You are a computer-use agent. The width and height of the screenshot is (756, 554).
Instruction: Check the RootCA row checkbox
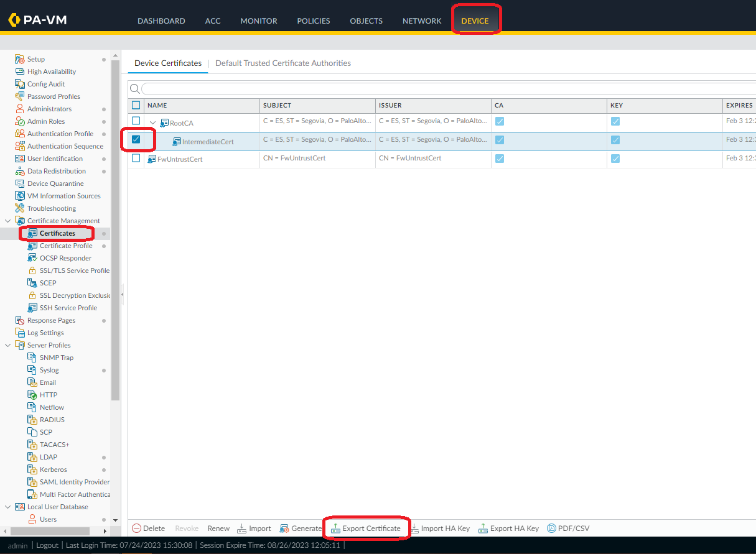click(136, 121)
